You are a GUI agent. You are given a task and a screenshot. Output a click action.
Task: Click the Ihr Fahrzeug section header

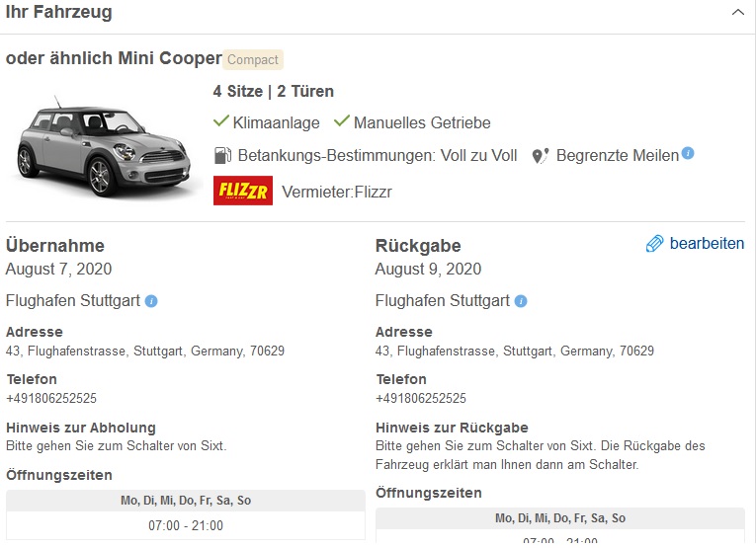click(59, 13)
